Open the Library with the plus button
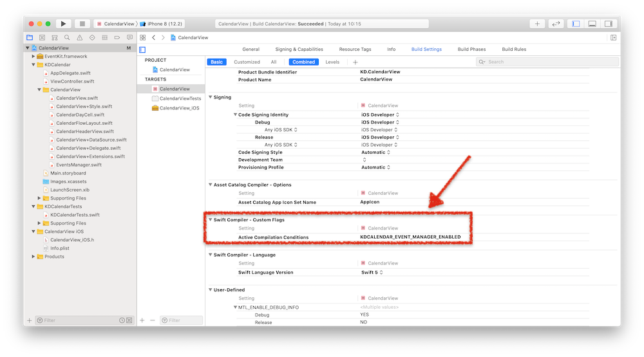This screenshot has height=357, width=644. [x=536, y=24]
